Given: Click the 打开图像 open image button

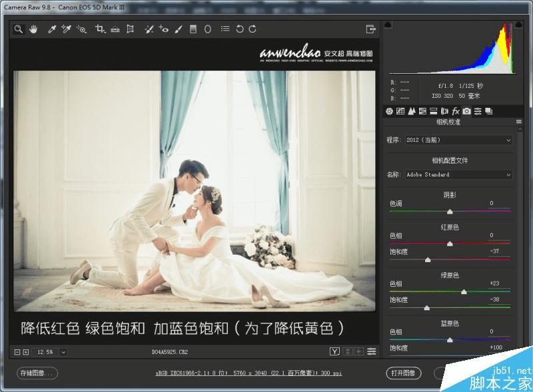Looking at the screenshot, I should pyautogui.click(x=404, y=373).
